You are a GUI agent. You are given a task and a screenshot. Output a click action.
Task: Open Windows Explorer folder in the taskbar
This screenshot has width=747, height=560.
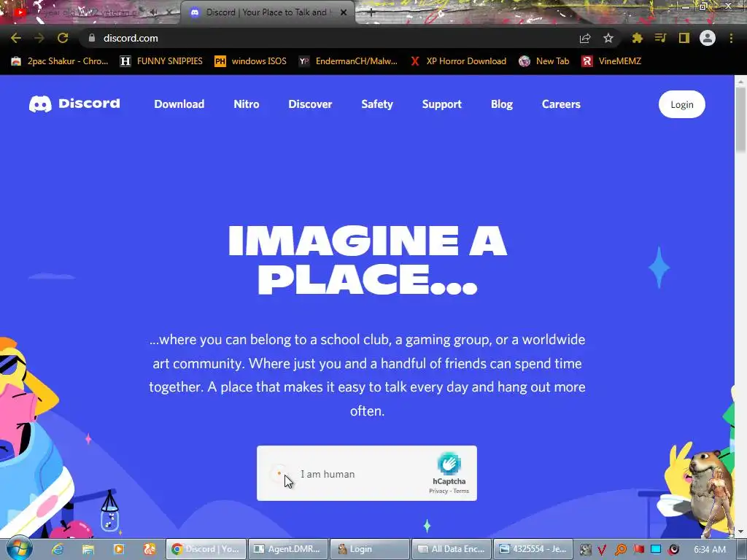[x=88, y=549]
